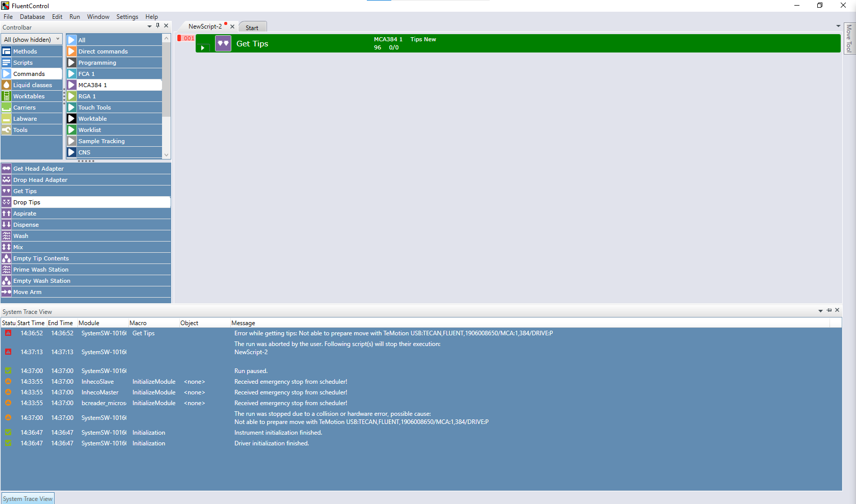Select the Aspirate command icon
The height and width of the screenshot is (504, 856).
tap(7, 214)
